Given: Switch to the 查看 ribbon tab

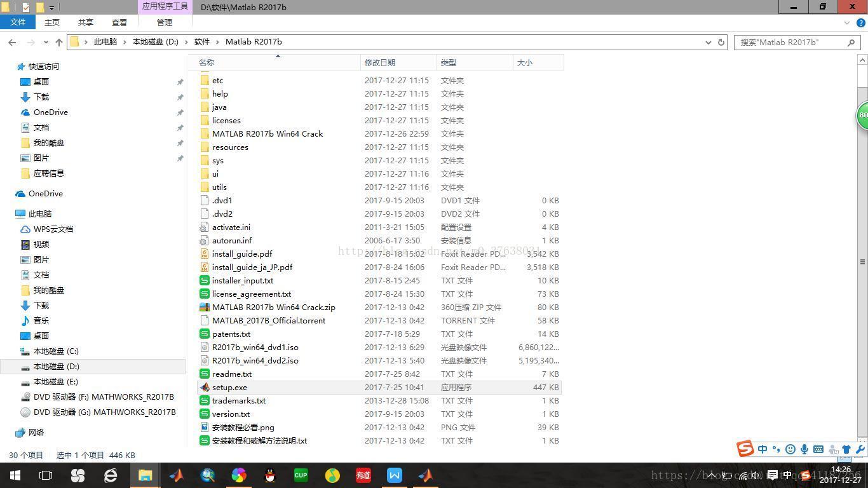Looking at the screenshot, I should (x=119, y=22).
